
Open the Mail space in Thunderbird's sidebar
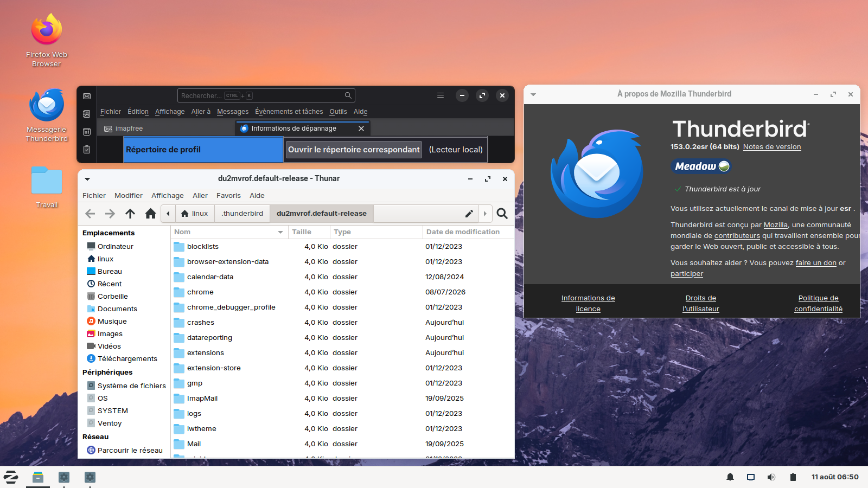87,96
